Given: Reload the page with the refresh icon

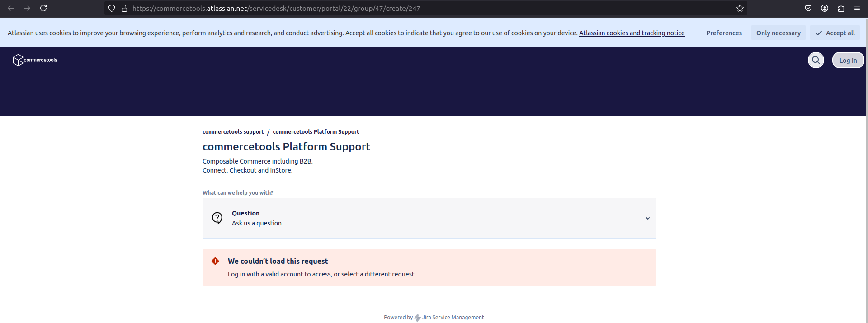Looking at the screenshot, I should pyautogui.click(x=43, y=8).
